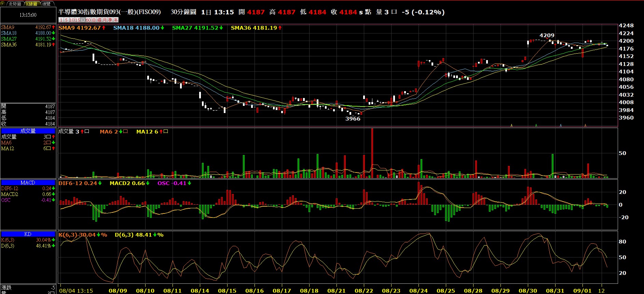The height and width of the screenshot is (294, 644).
Task: Click the 13:15:00 time display
Action: (28, 15)
